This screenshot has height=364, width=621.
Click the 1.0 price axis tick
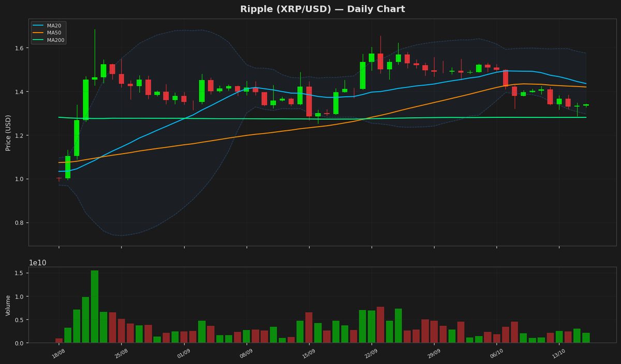tap(20, 179)
